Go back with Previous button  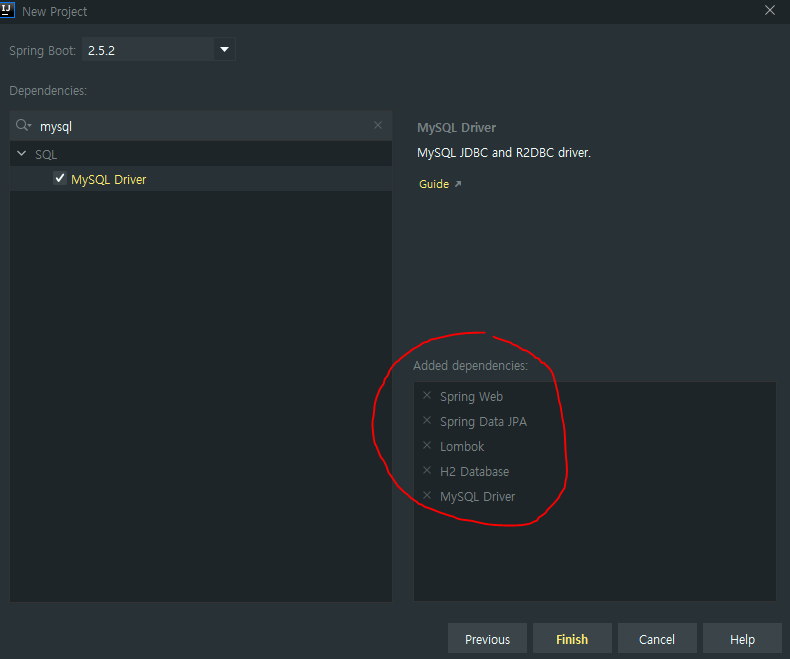point(487,639)
